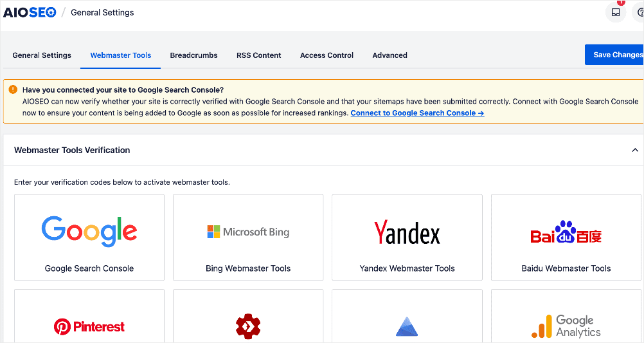Screen dimensions: 644x343
Task: Switch to the General Settings tab
Action: coord(42,55)
